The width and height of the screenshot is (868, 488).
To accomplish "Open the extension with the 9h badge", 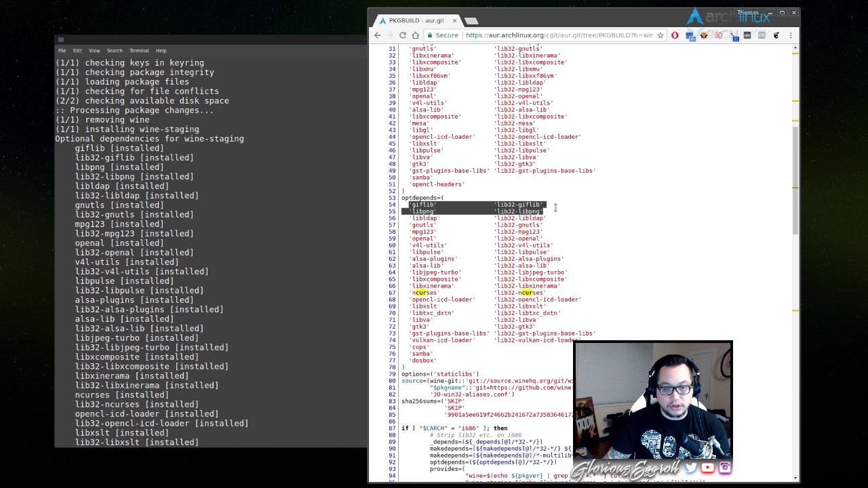I will click(690, 36).
